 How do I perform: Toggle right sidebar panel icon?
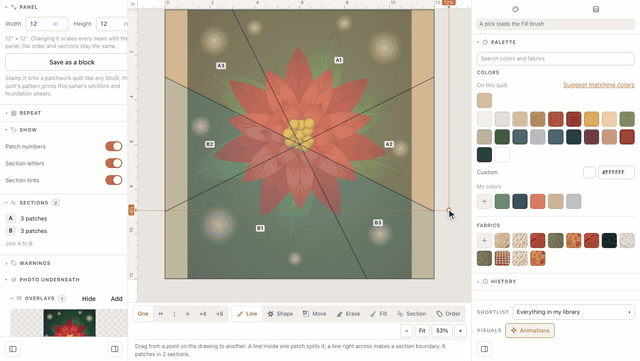[484, 349]
